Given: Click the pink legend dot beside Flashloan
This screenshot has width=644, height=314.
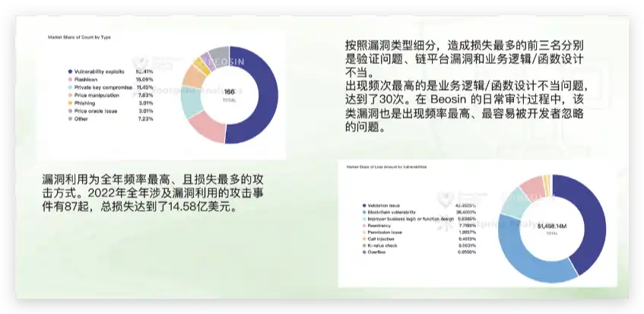Looking at the screenshot, I should [71, 80].
